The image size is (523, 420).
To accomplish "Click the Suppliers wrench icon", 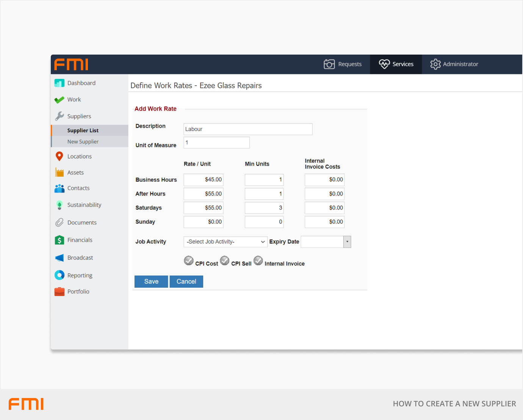I will [x=60, y=116].
